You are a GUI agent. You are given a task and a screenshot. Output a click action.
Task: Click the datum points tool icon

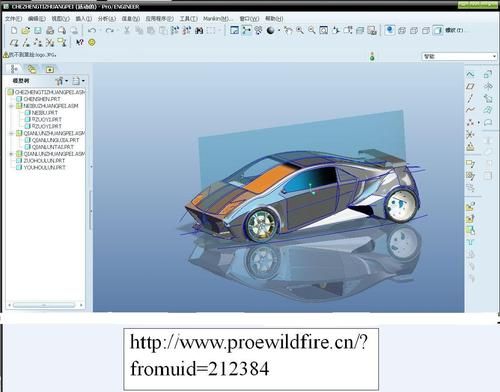(x=470, y=122)
